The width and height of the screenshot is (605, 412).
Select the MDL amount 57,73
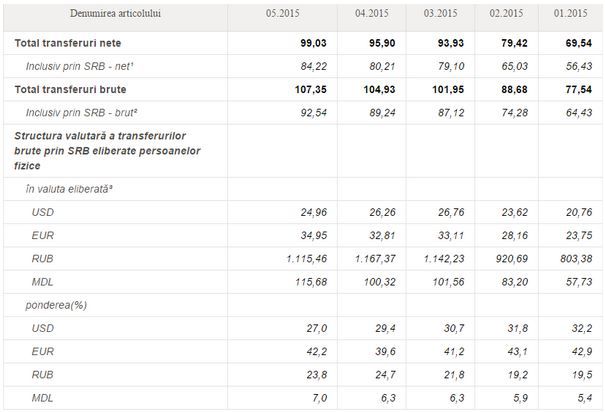[x=579, y=282]
